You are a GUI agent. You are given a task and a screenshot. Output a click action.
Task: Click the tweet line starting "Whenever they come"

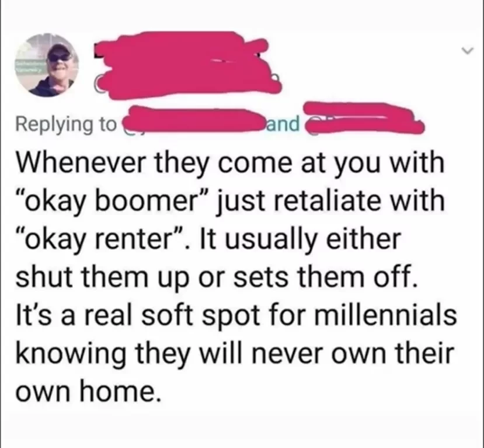230,164
